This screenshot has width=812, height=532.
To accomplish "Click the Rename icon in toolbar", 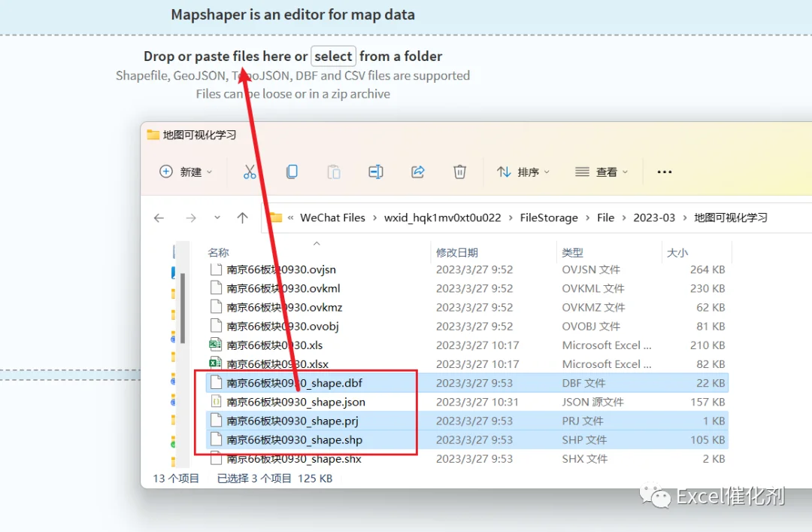I will point(376,172).
